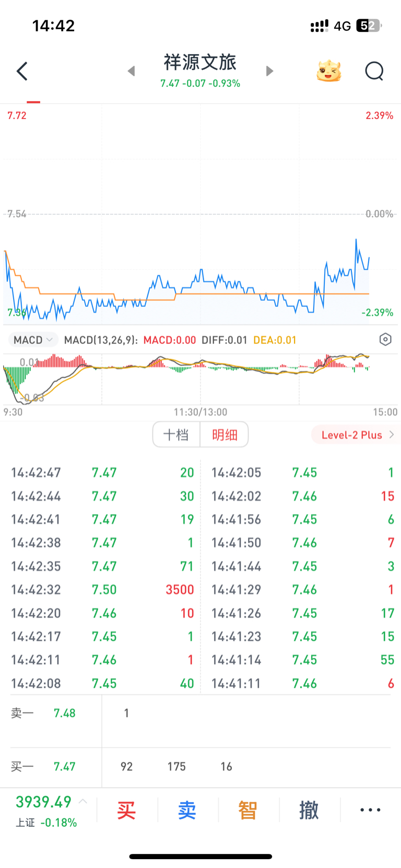Switch to the 十档 tab
Viewport: 401px width, 868px height.
click(x=176, y=435)
